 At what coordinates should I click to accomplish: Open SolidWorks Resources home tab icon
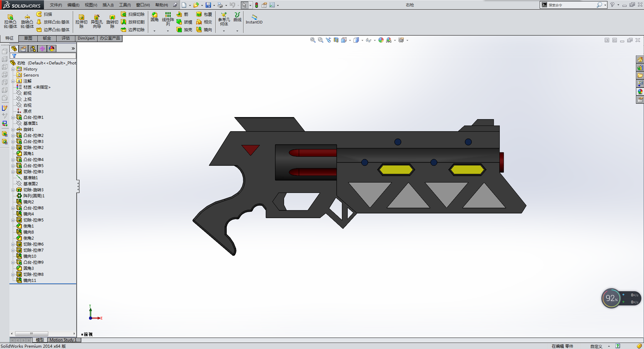click(640, 59)
